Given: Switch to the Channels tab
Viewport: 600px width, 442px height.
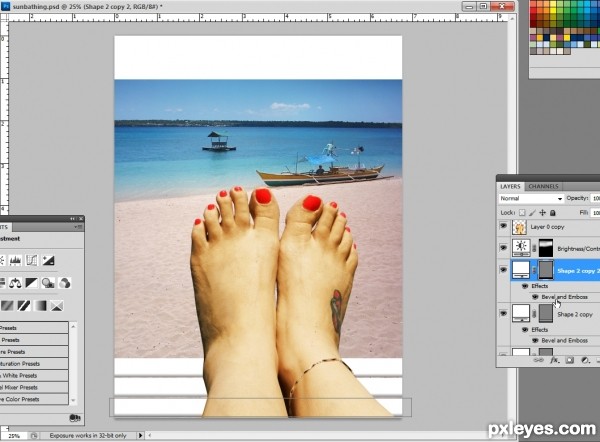Looking at the screenshot, I should tap(543, 186).
